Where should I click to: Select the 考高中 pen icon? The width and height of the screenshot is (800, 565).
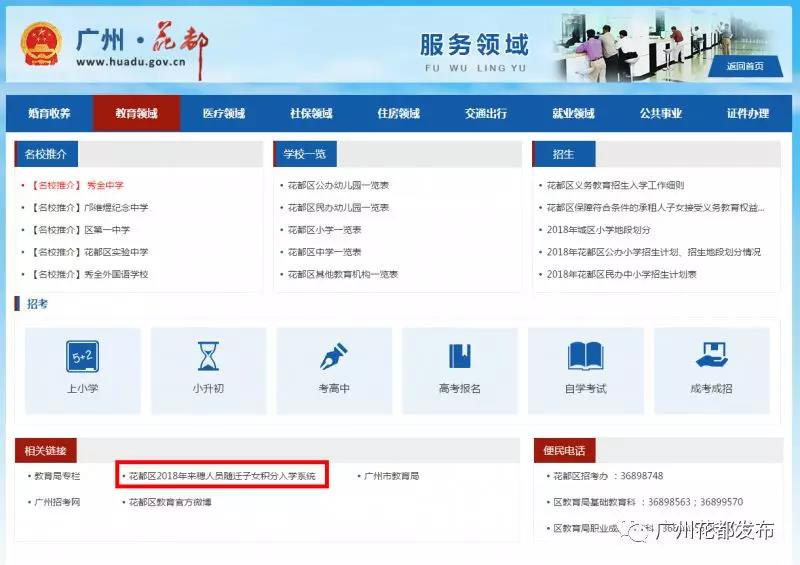pos(333,357)
